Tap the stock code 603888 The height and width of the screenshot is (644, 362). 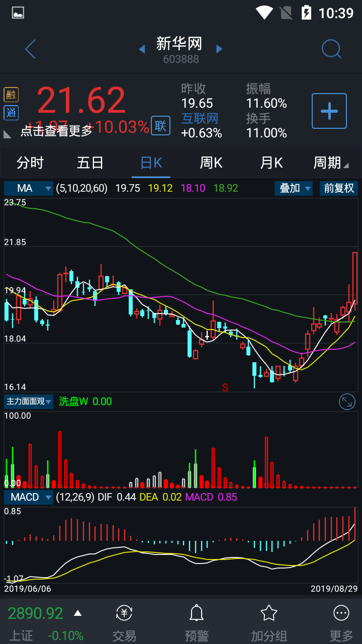coord(181,59)
